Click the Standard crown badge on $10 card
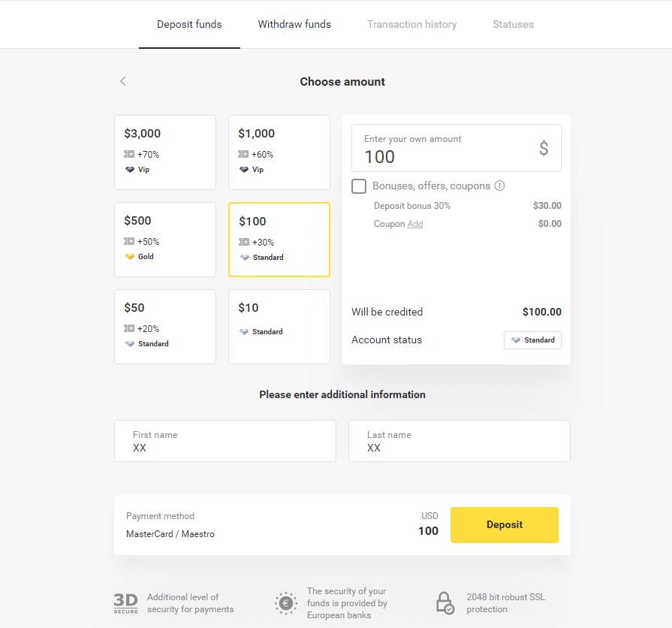Viewport: 672px width, 628px height. (243, 331)
